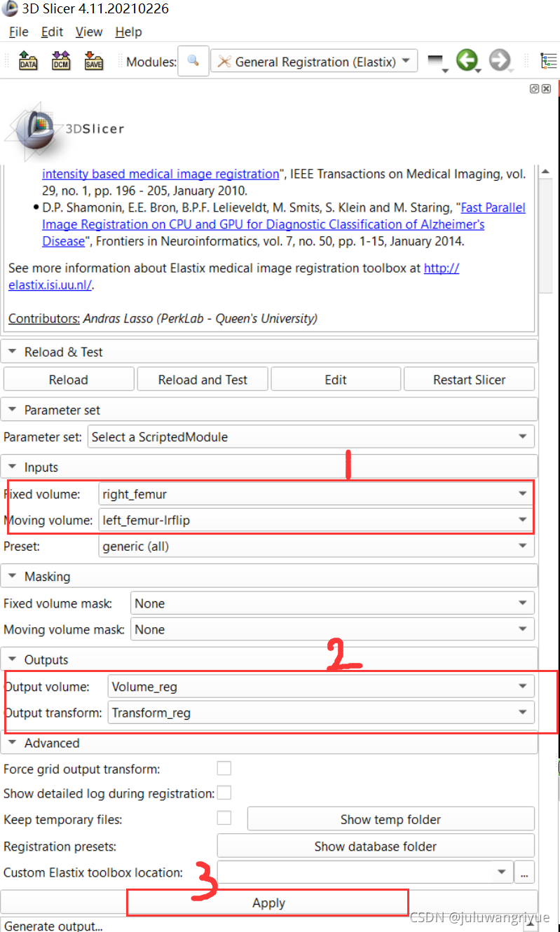Click the Reload and Test button
The image size is (560, 932).
click(x=203, y=379)
